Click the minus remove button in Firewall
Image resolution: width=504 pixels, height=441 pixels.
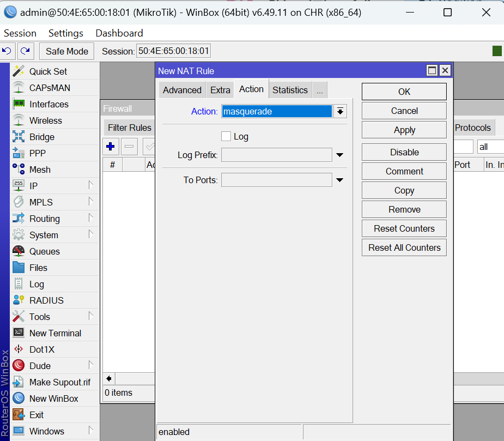(x=129, y=146)
